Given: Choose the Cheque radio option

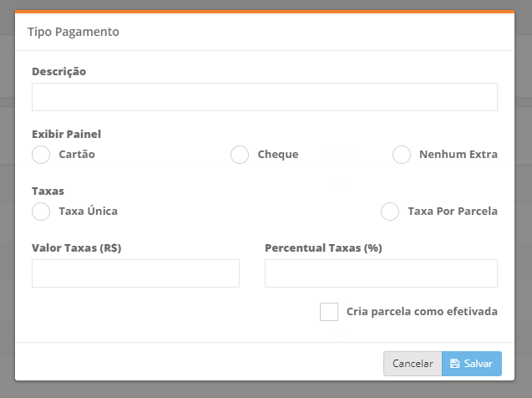Looking at the screenshot, I should tap(240, 155).
